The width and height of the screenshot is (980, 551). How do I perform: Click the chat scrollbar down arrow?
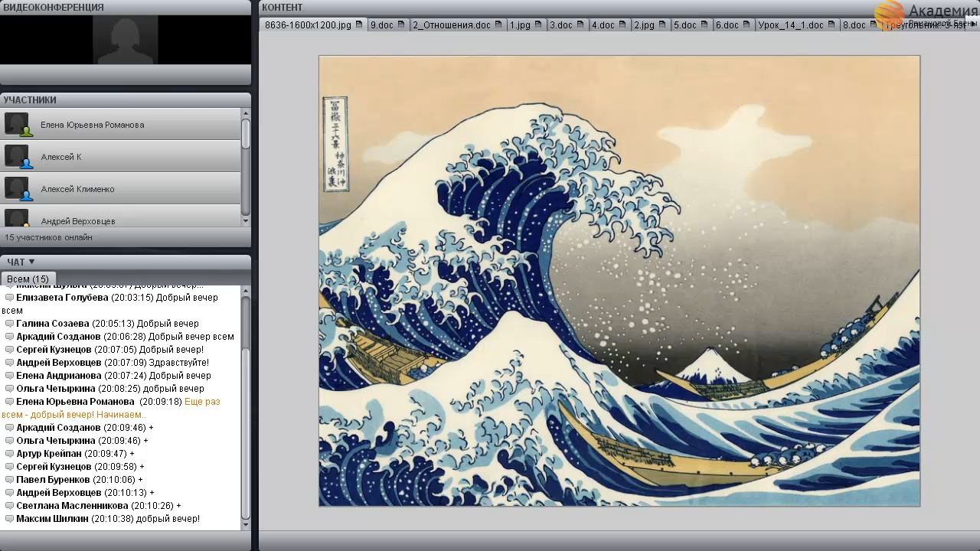[246, 524]
